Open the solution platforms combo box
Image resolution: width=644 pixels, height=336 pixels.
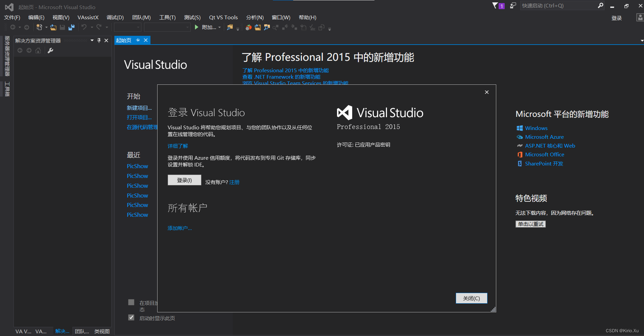(x=167, y=27)
